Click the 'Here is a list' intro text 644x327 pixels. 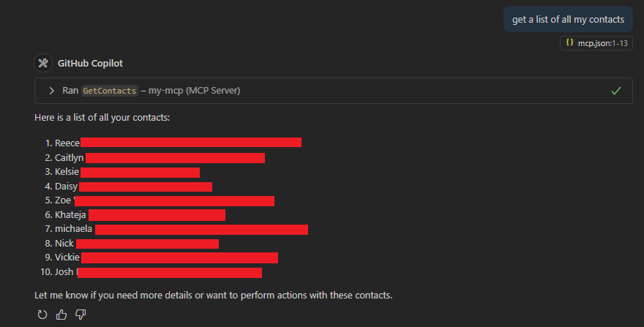click(102, 118)
